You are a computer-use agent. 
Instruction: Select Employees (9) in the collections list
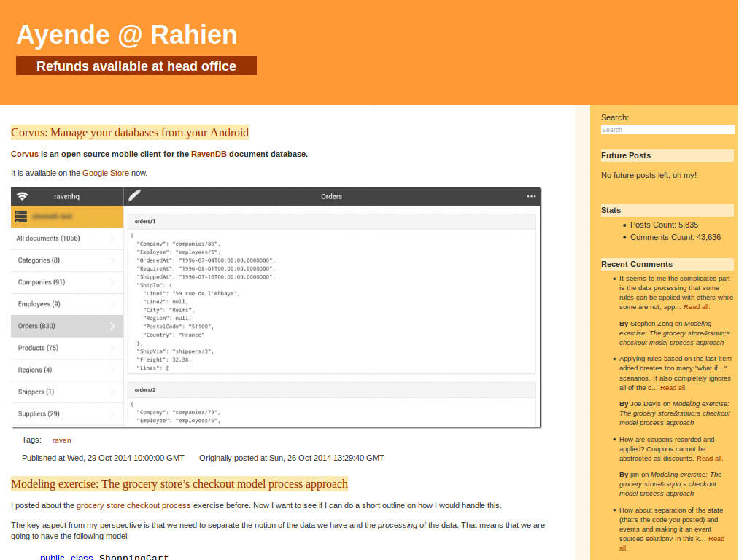pyautogui.click(x=39, y=304)
